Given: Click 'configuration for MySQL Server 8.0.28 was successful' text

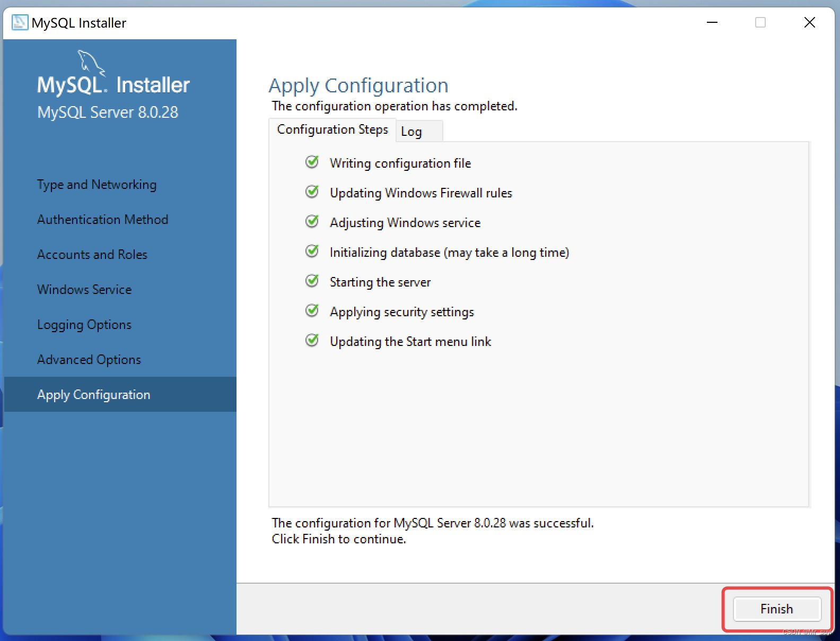Looking at the screenshot, I should pos(444,523).
